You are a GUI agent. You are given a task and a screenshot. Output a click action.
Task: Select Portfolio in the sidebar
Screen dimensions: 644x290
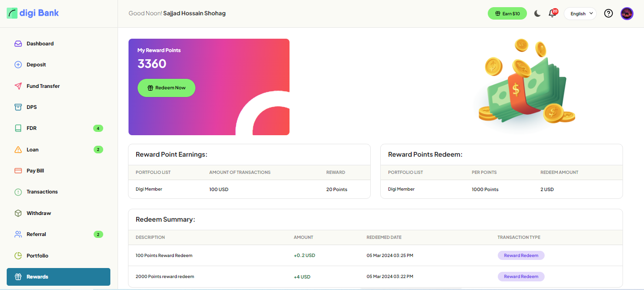click(37, 256)
